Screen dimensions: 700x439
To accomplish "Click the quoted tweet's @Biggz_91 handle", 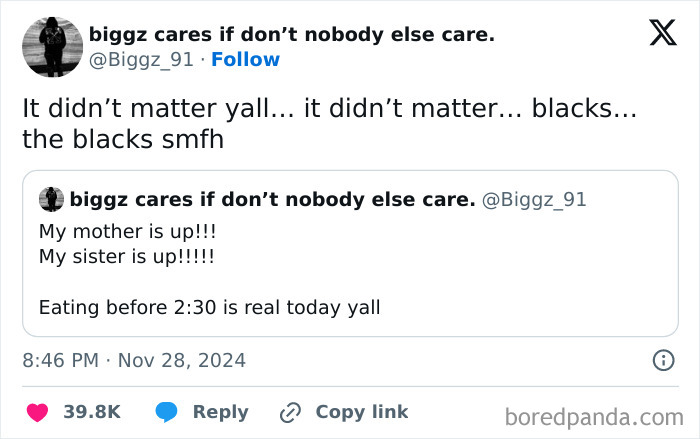I will (x=534, y=200).
